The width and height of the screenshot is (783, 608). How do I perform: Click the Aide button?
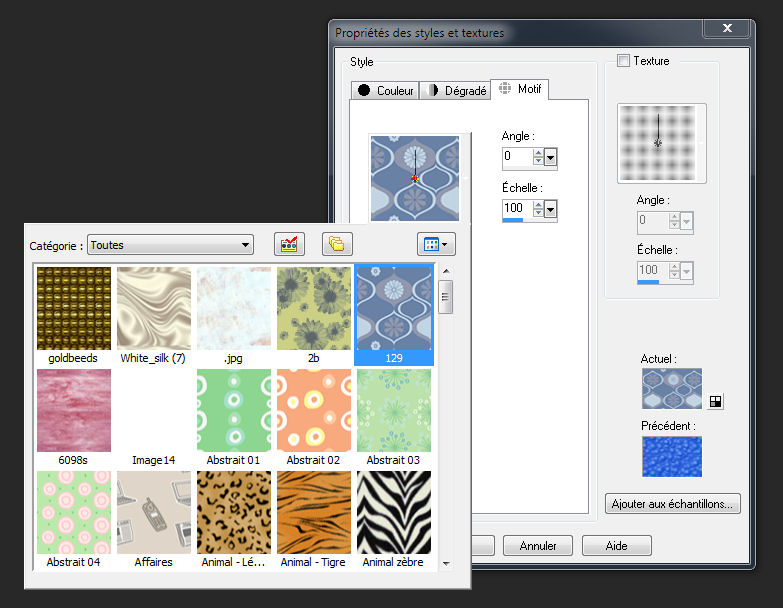pyautogui.click(x=616, y=546)
